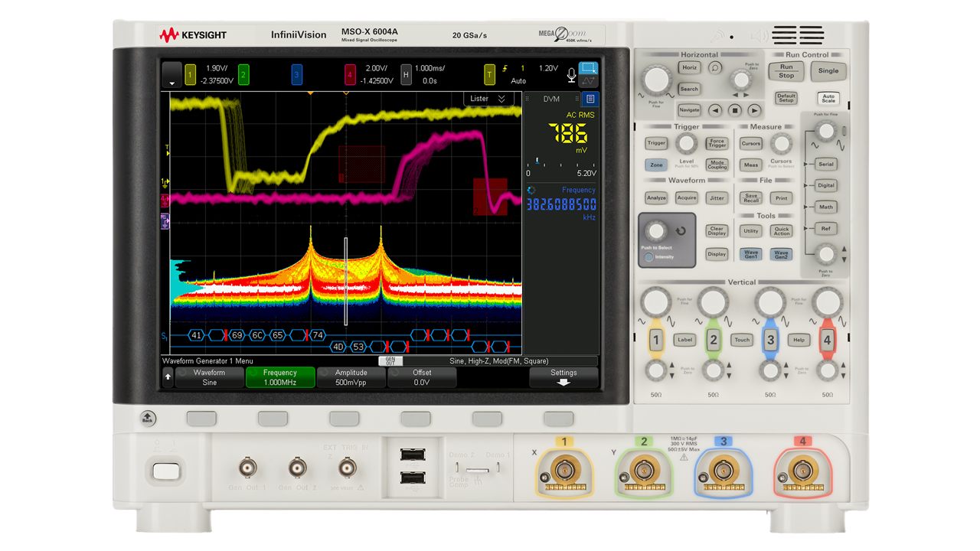Push the navigate forward arrow button
Viewport: 980px width, 551px height.
(755, 110)
